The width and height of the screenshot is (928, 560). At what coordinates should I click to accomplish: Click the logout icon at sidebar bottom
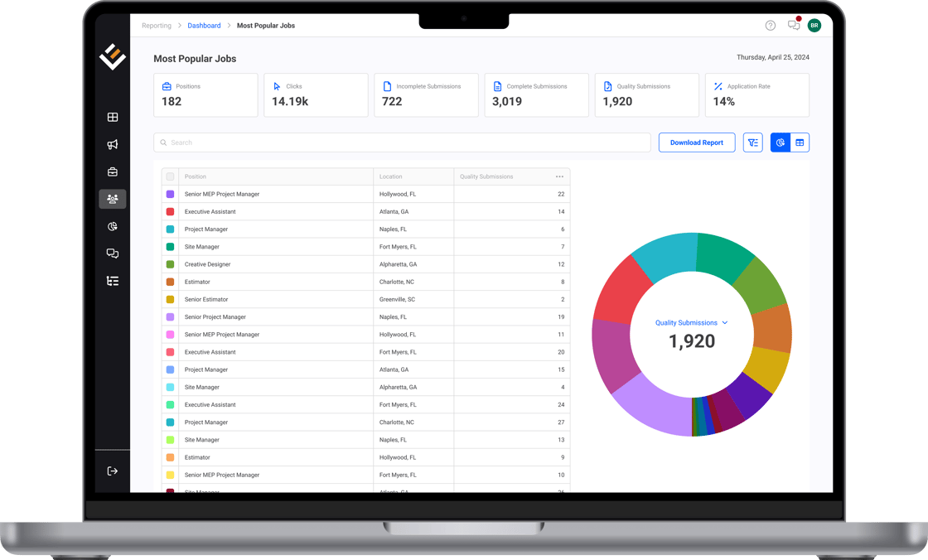point(113,471)
